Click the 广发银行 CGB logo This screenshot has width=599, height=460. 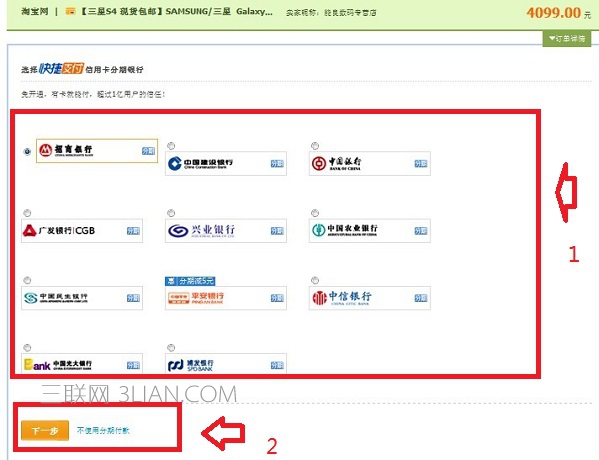(x=59, y=230)
